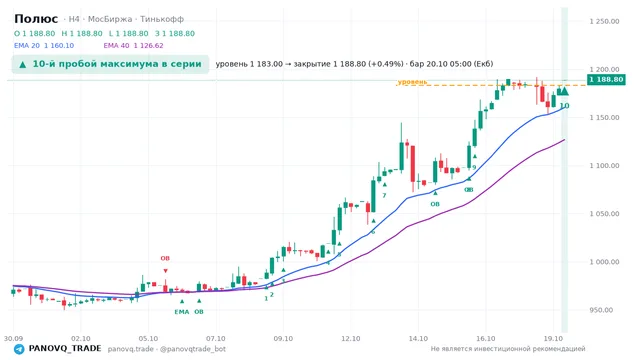
Task: Click the PANOVQ_TRADE channel name
Action: pos(65,349)
